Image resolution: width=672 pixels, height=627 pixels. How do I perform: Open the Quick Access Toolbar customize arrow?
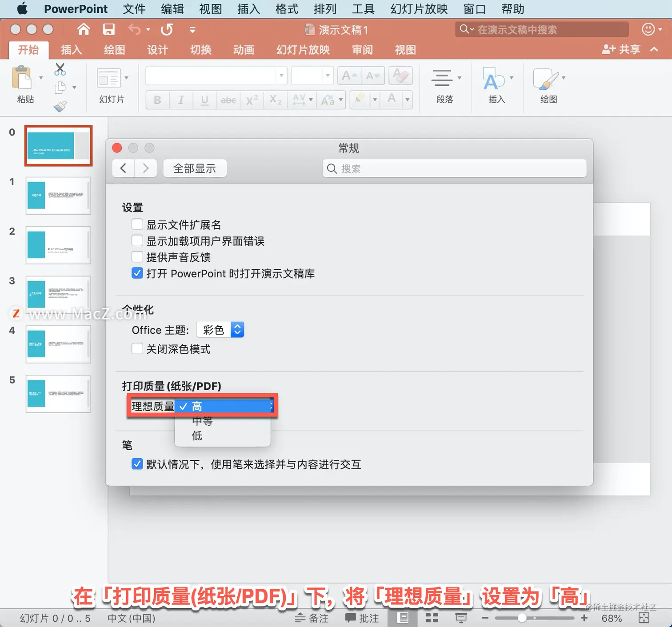tap(192, 30)
